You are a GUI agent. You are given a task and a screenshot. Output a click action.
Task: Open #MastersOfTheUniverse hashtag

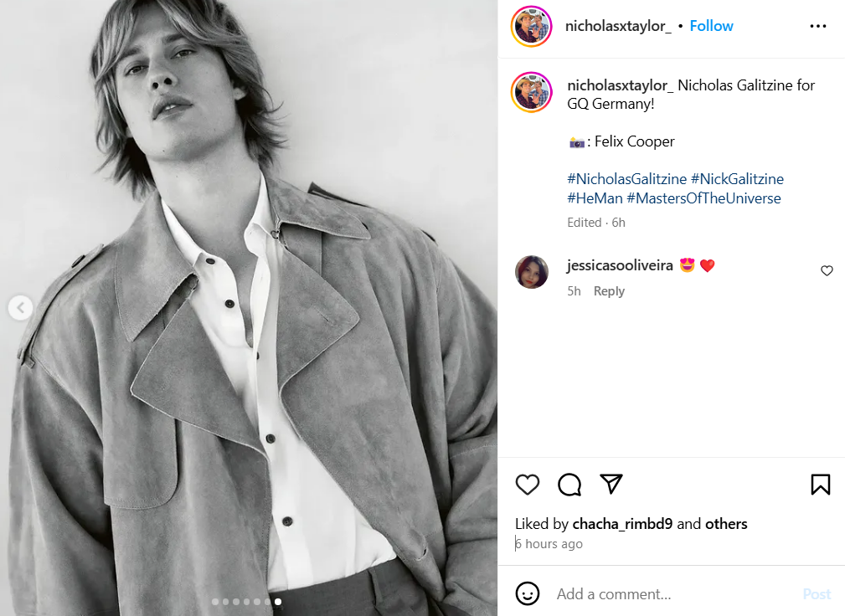tap(703, 198)
